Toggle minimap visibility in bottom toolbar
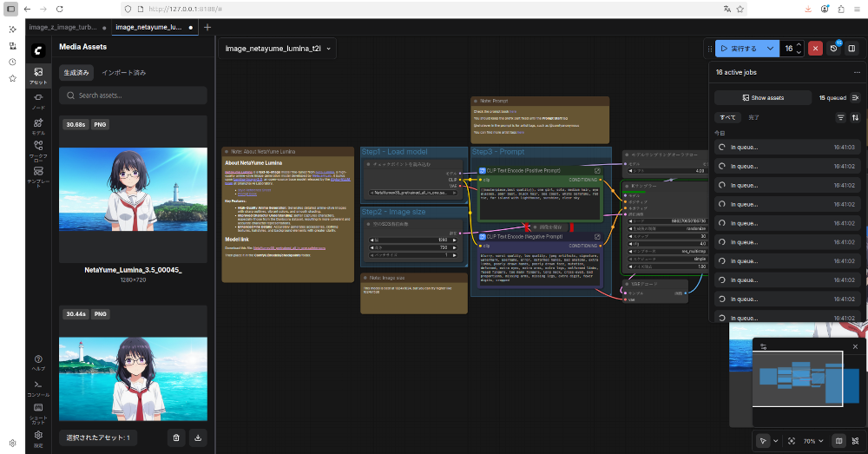 click(838, 441)
